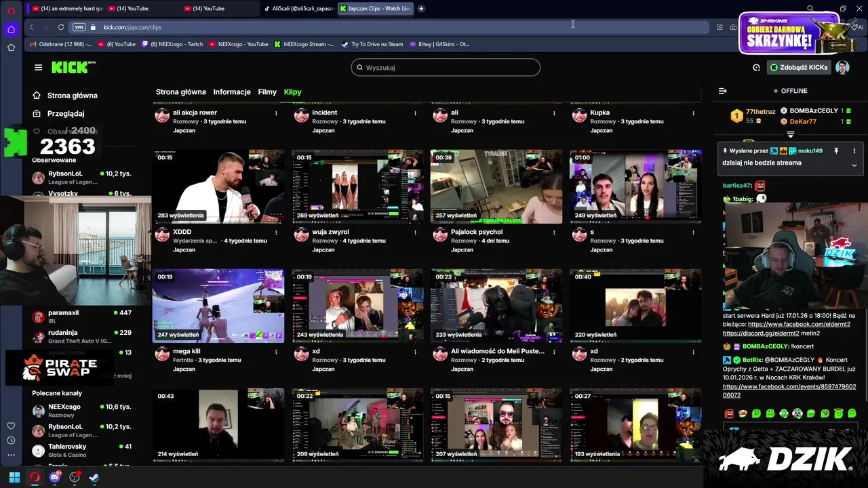Open options menu for clip 'XDDD'
The image size is (868, 488).
(x=276, y=232)
